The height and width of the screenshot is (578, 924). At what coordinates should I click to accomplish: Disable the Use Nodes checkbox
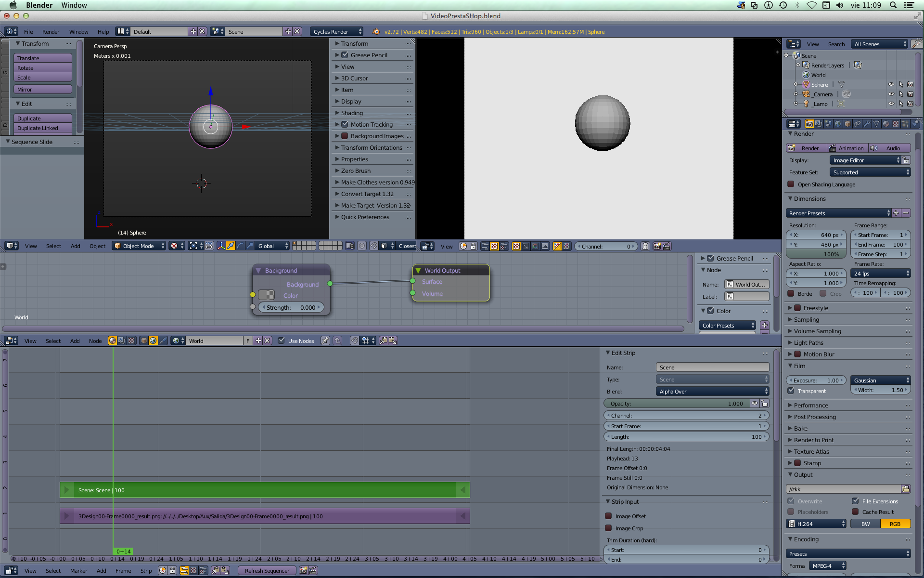(282, 341)
